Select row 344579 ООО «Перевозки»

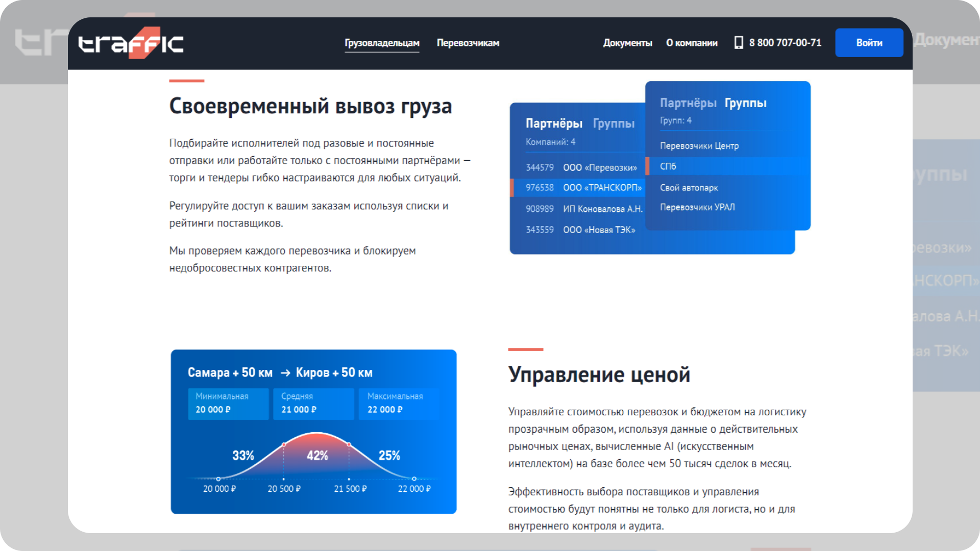click(x=581, y=167)
